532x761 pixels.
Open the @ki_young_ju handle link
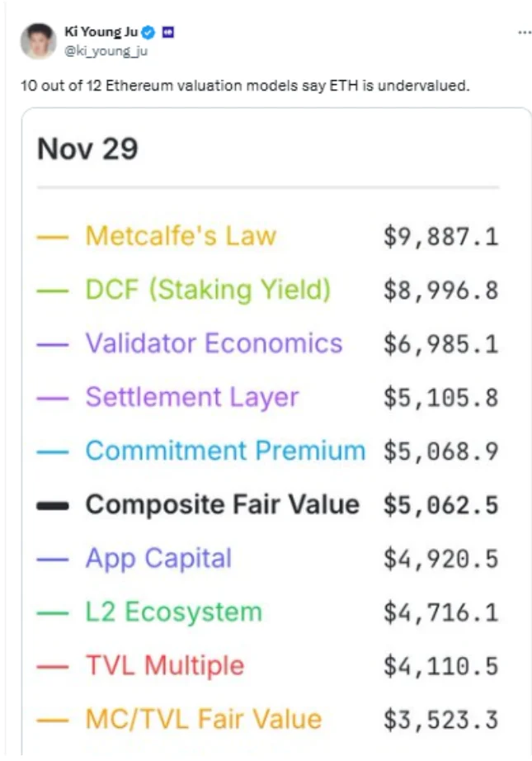[106, 50]
